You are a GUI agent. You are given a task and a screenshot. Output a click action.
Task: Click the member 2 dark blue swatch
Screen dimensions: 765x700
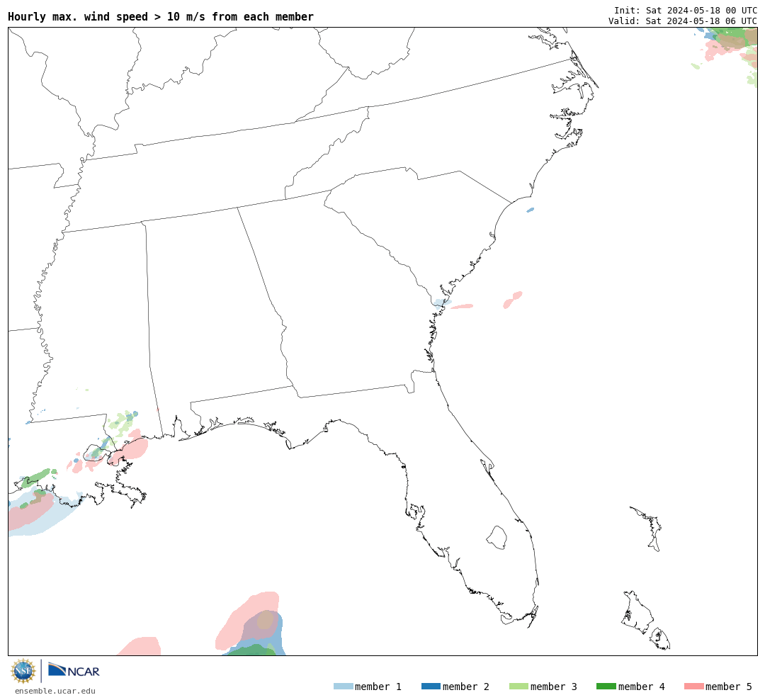click(431, 687)
